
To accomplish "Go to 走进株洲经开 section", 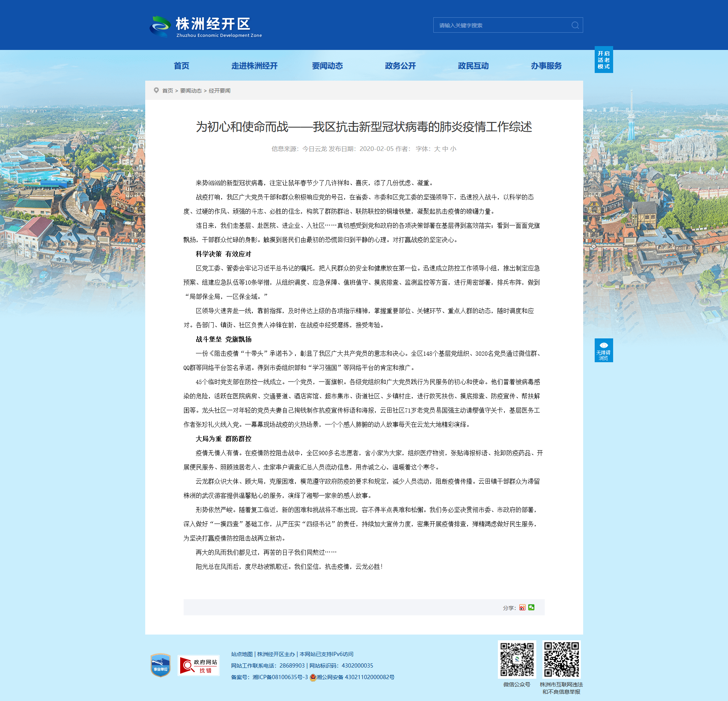I will (254, 66).
